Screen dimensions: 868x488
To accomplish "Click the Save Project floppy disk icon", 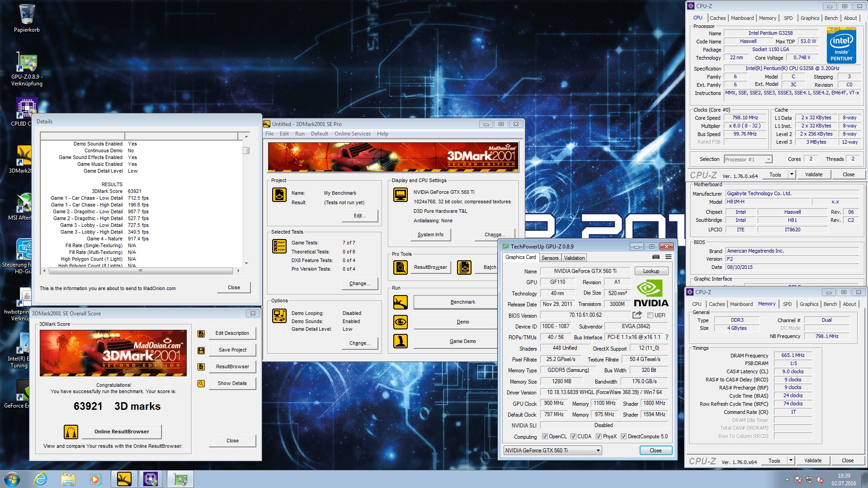I will click(201, 350).
